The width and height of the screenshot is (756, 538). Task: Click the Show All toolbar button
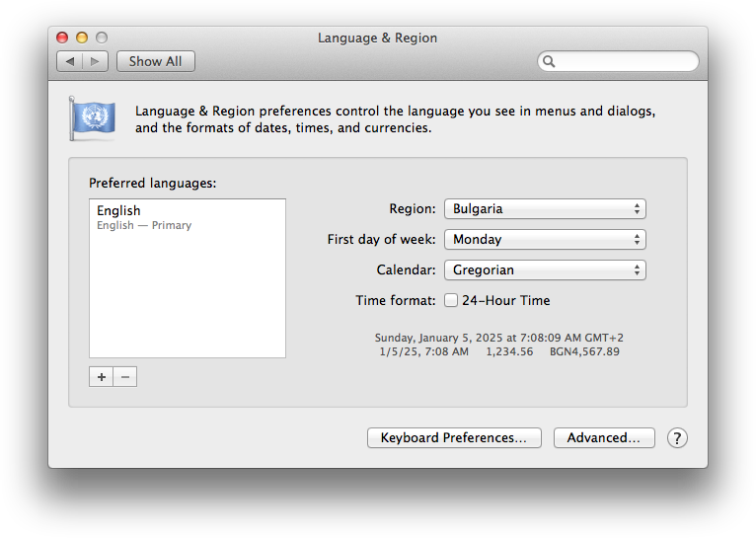click(x=155, y=61)
